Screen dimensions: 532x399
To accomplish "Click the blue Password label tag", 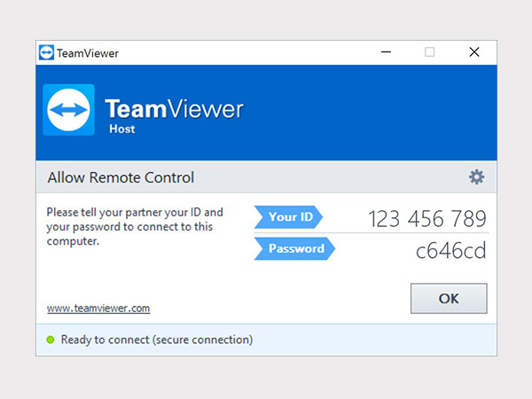I will coord(293,249).
